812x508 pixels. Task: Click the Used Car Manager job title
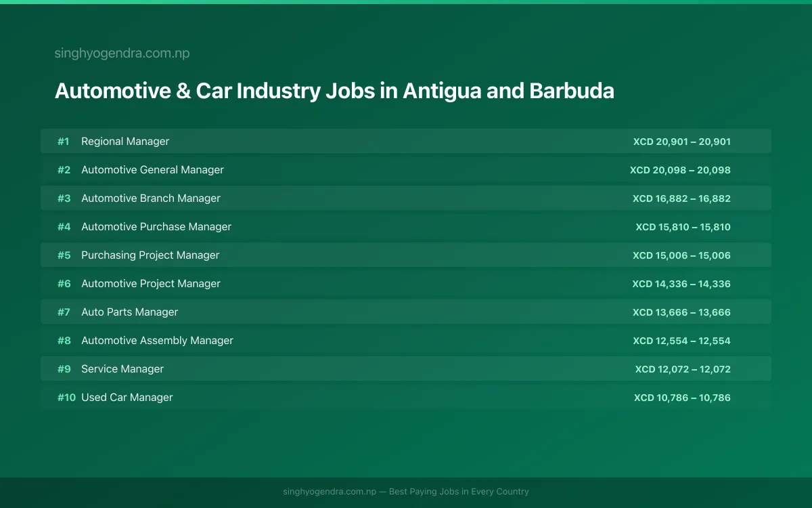click(127, 398)
